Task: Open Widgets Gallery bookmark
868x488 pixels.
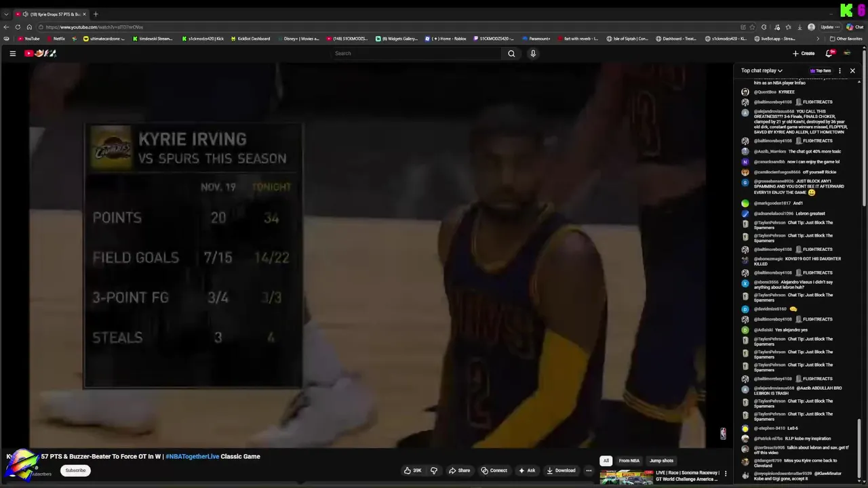Action: click(x=397, y=39)
